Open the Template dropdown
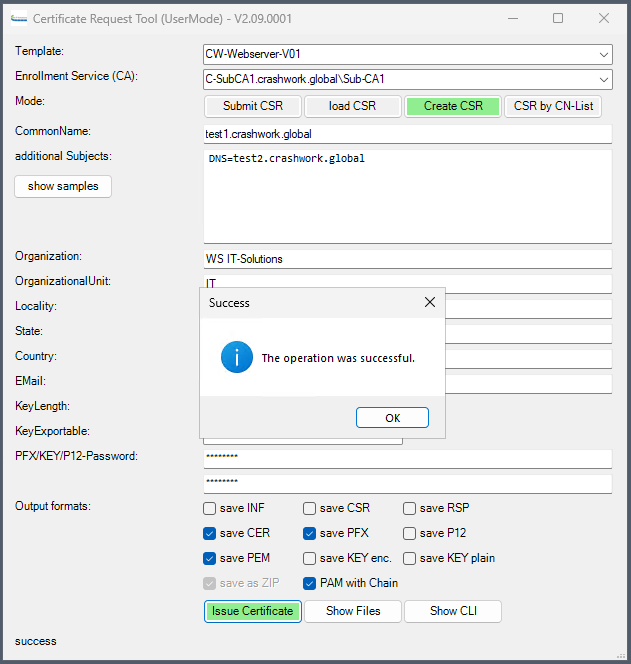The width and height of the screenshot is (631, 664). (604, 54)
